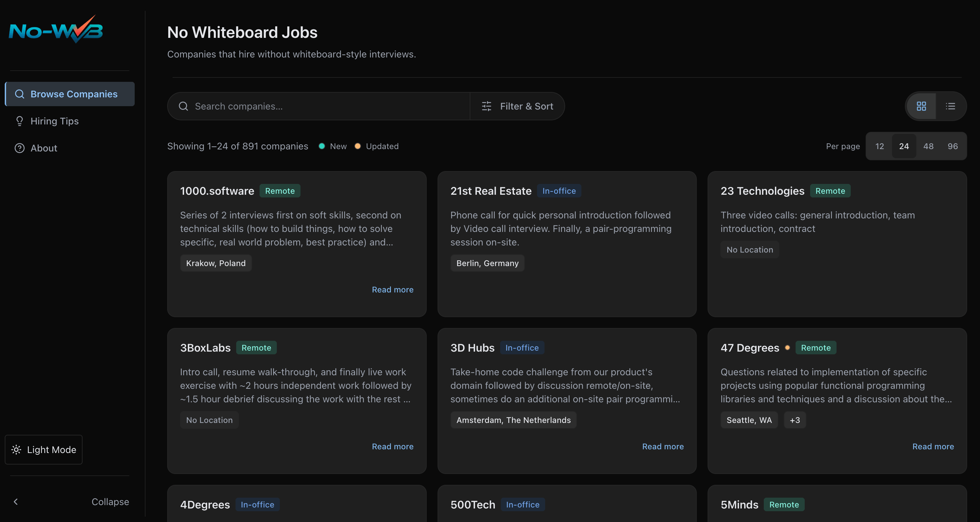980x522 pixels.
Task: Click the 'Showing 1–24 of 891 companies' text
Action: tap(238, 146)
